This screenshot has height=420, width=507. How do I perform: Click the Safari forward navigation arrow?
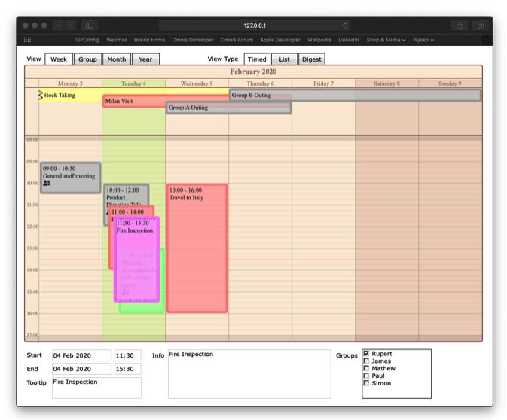(70, 26)
